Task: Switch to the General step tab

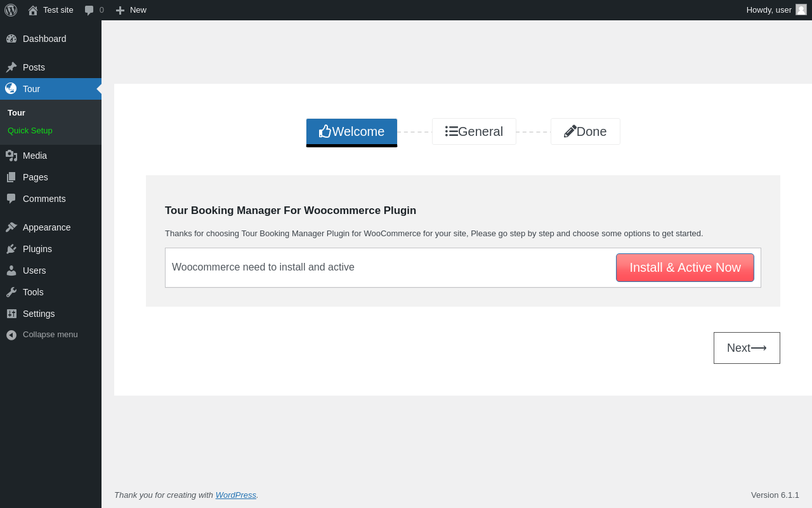Action: 474,131
